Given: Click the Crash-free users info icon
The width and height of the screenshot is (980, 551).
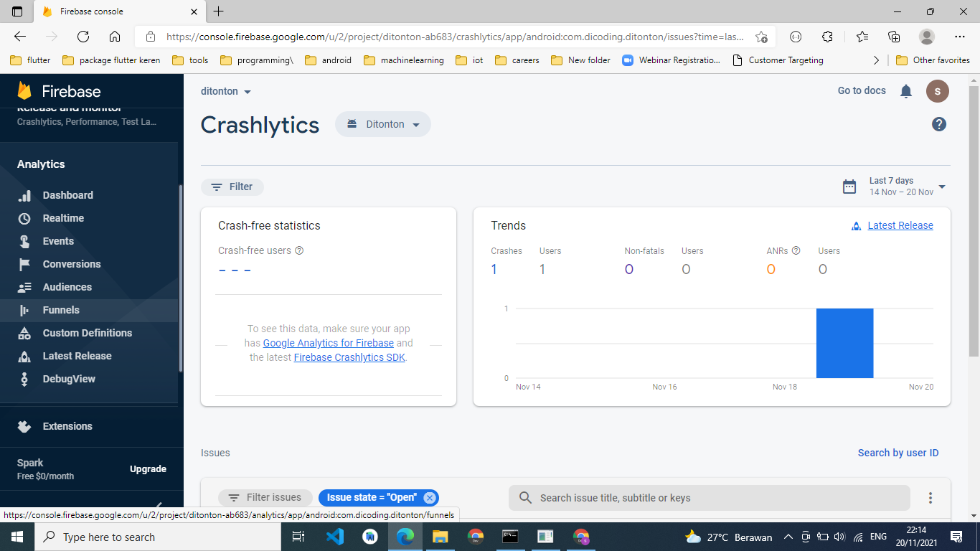Looking at the screenshot, I should [300, 250].
